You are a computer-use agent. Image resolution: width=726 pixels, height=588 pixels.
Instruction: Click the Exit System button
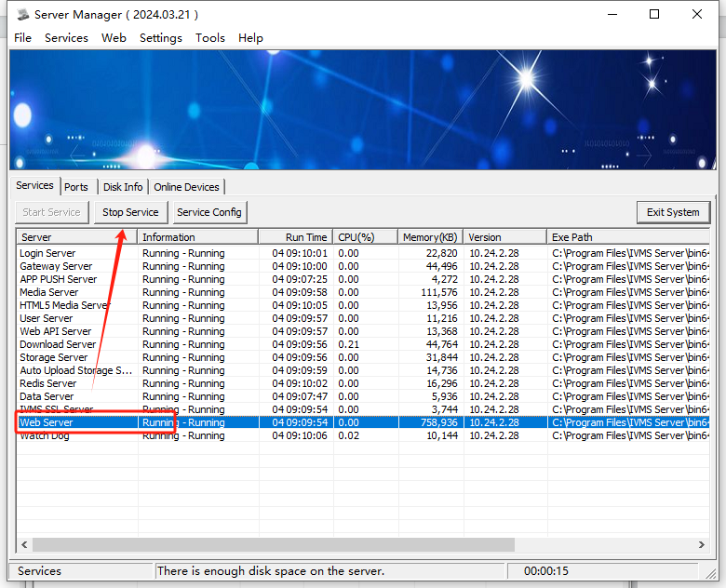click(x=673, y=212)
